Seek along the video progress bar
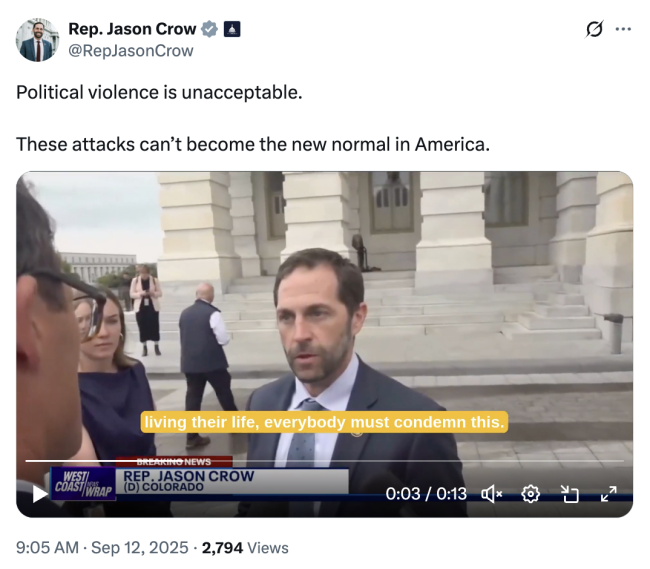 tap(325, 460)
